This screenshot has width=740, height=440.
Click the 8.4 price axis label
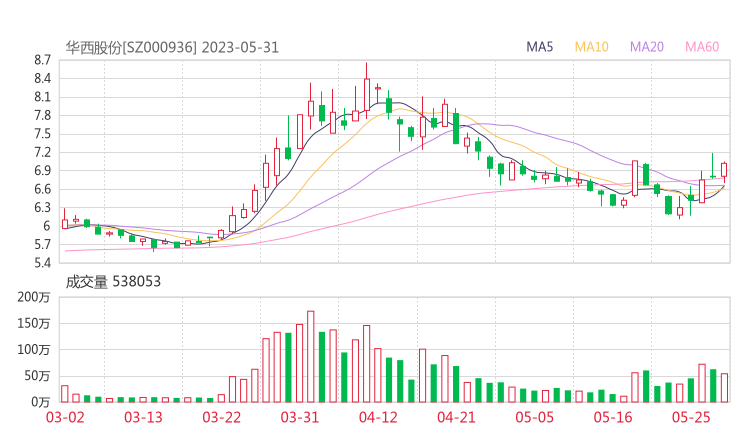[x=42, y=78]
